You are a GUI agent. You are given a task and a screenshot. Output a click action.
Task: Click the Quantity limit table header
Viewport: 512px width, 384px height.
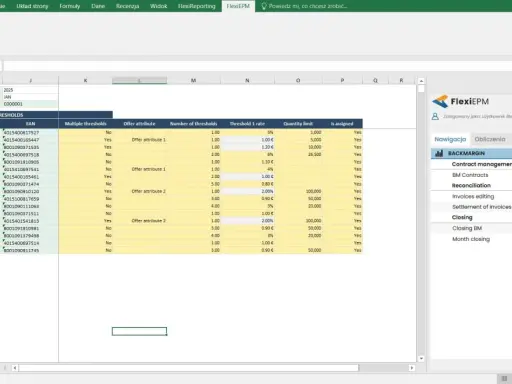click(x=298, y=124)
